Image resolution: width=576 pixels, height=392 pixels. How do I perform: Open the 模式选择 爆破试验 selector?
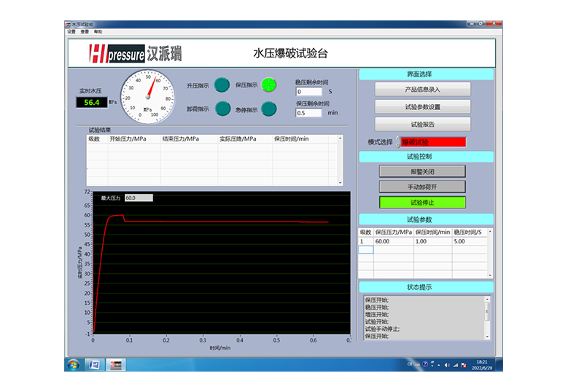point(434,142)
